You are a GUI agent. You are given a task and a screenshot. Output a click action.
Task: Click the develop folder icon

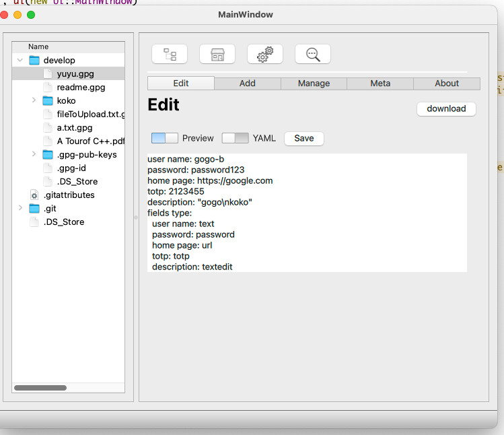pyautogui.click(x=34, y=60)
